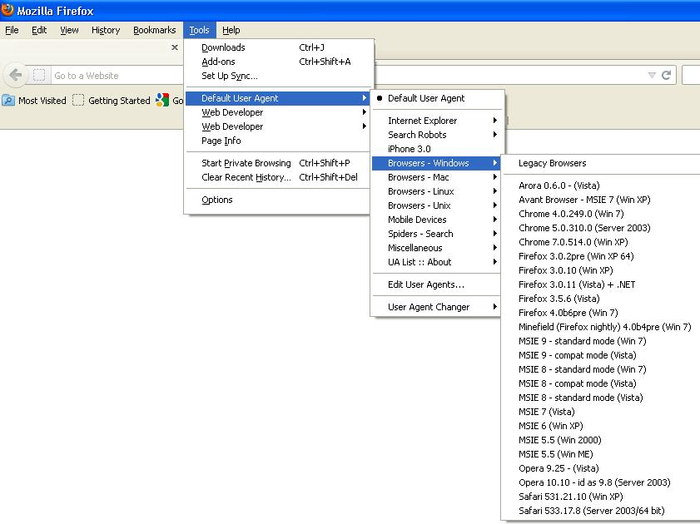Select MSIE 8 - standard mode (Win 7)
This screenshot has width=700, height=524.
(x=601, y=370)
